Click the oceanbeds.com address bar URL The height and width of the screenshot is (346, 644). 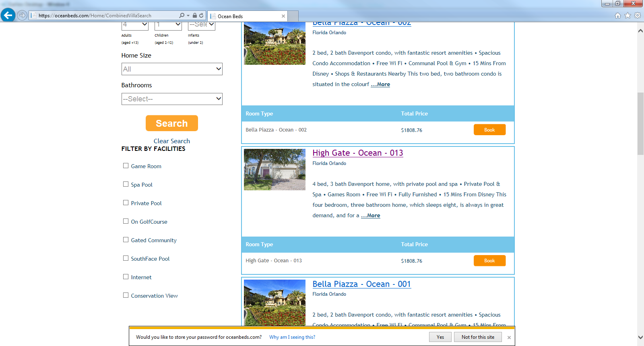tap(95, 16)
